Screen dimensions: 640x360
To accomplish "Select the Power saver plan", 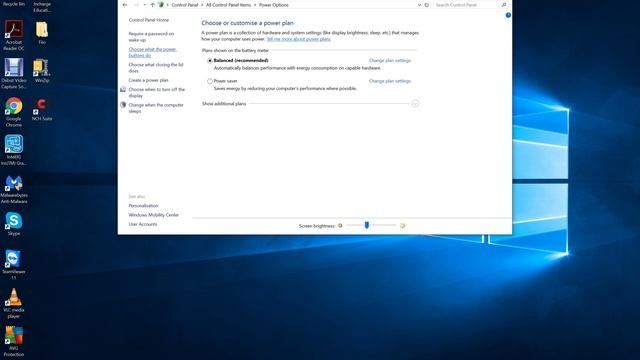I will [210, 81].
